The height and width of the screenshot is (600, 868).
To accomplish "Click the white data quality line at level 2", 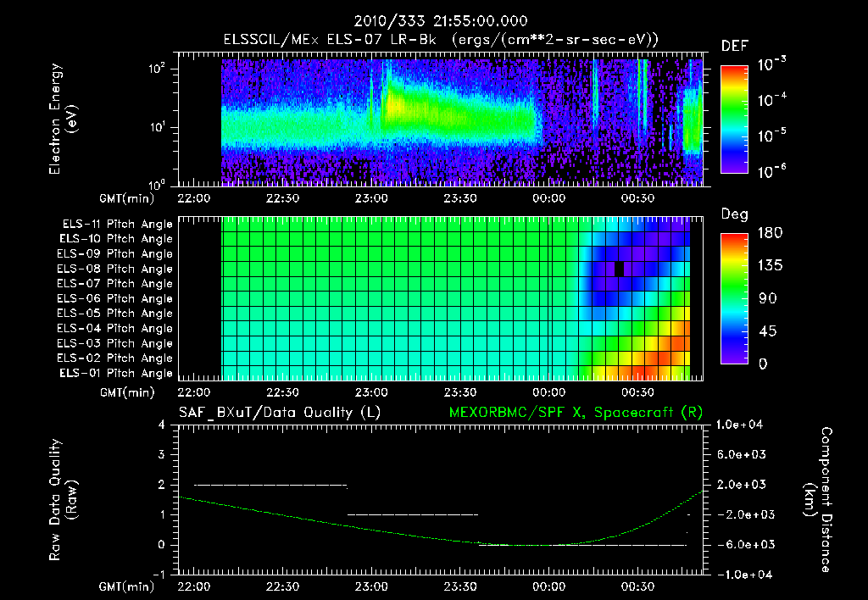I will 270,486.
